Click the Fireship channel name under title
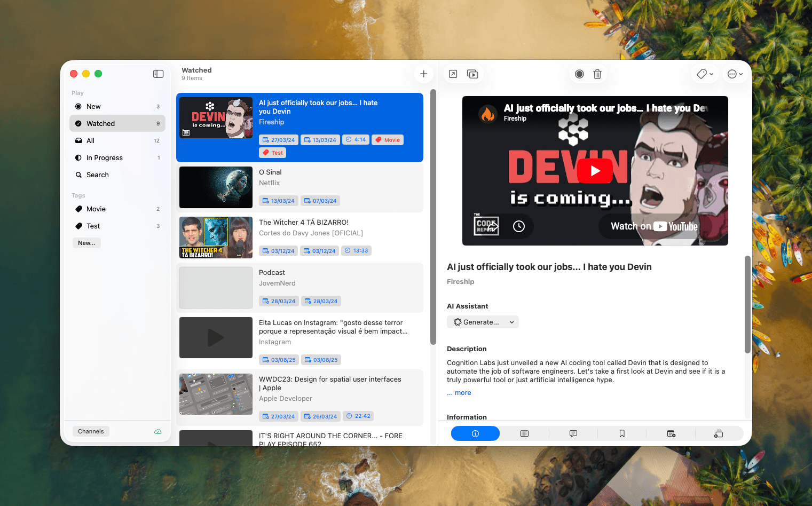The width and height of the screenshot is (812, 506). coord(460,281)
